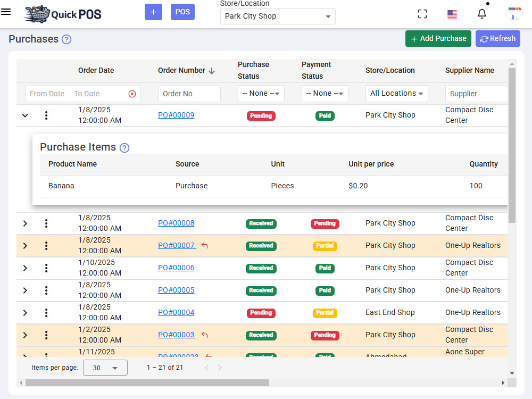Image resolution: width=532 pixels, height=399 pixels.
Task: Open purchase order PO#00009 link
Action: pyautogui.click(x=176, y=115)
